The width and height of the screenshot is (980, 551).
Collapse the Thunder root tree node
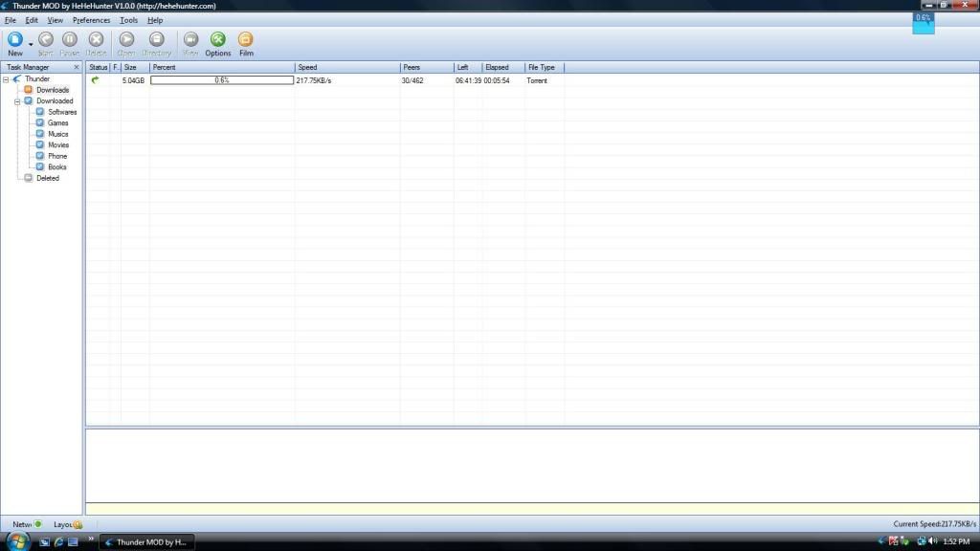(6, 79)
